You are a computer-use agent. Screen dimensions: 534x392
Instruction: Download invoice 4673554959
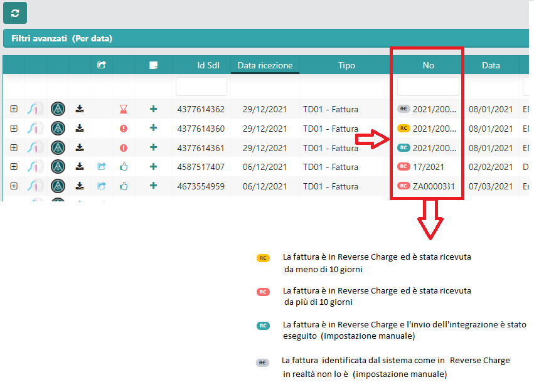[80, 186]
